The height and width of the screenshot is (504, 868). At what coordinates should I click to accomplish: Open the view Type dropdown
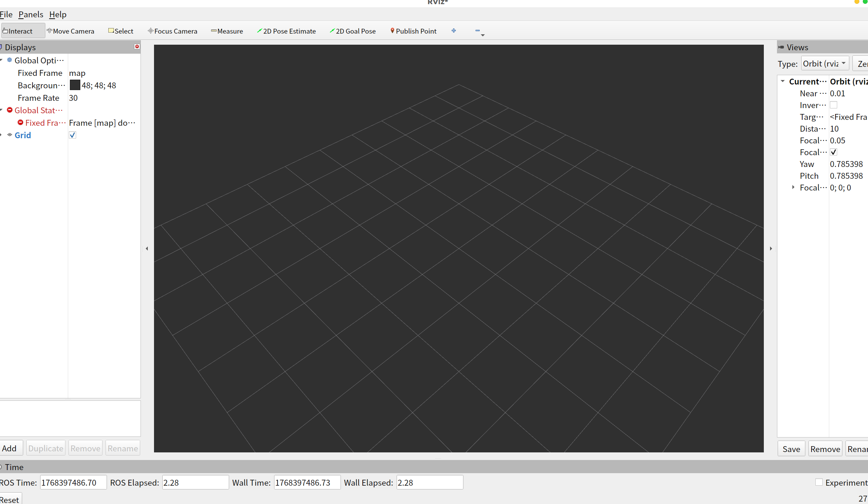click(825, 64)
